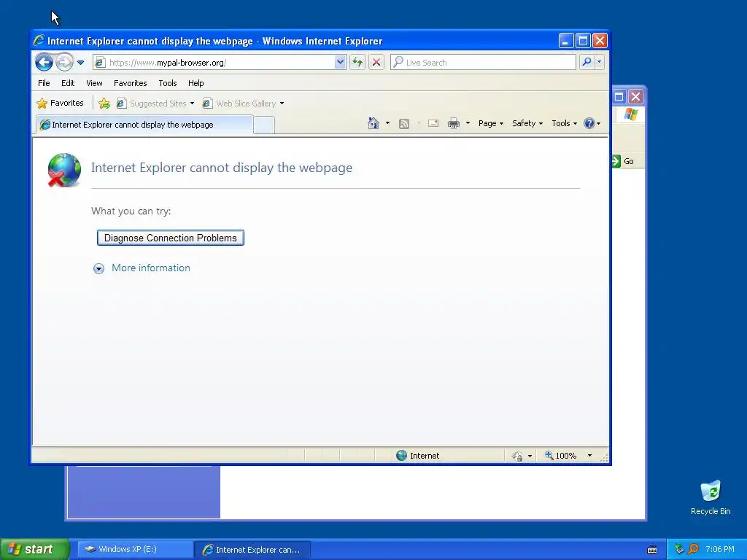747x560 pixels.
Task: Click the Refresh page icon
Action: (x=357, y=62)
